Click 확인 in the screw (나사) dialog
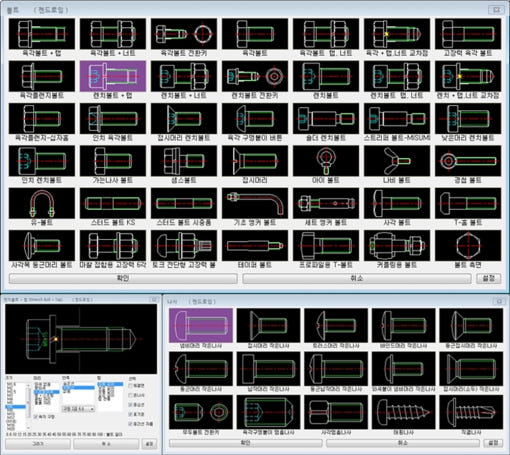 (246, 443)
